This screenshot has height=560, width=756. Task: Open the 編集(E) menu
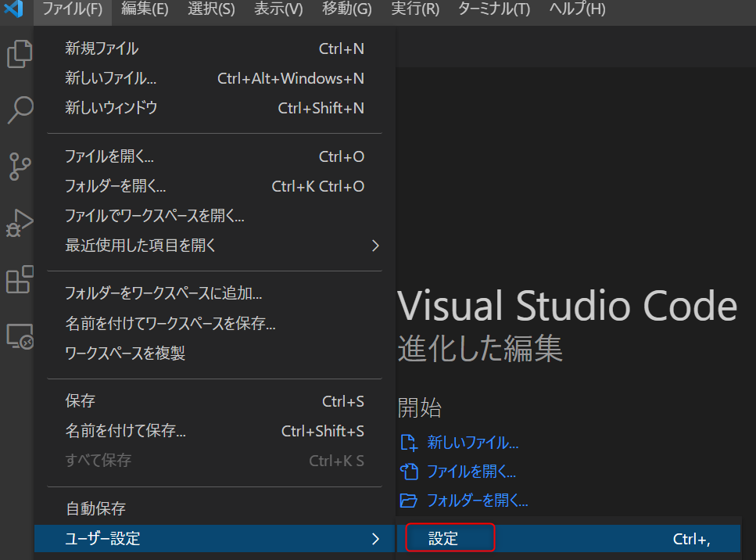(x=145, y=9)
